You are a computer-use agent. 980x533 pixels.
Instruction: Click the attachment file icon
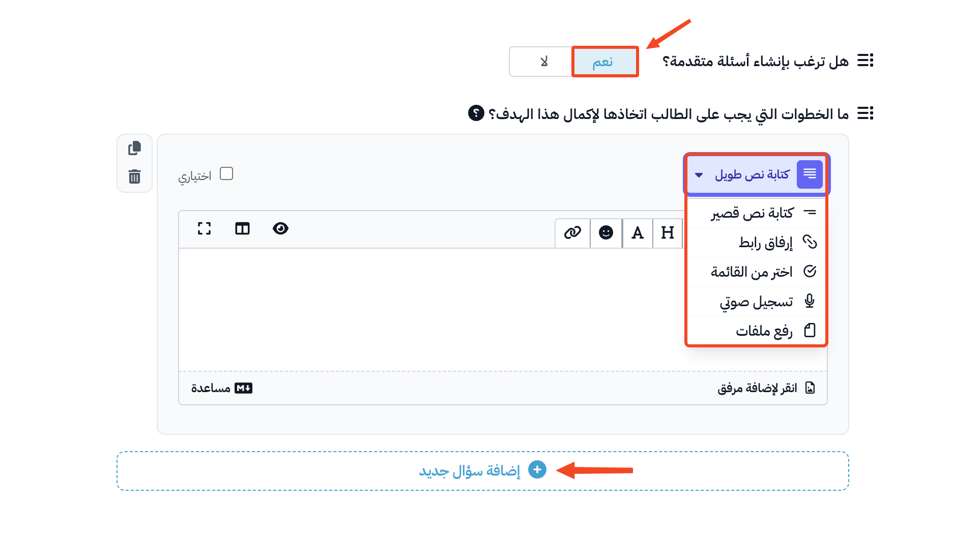[x=810, y=388]
